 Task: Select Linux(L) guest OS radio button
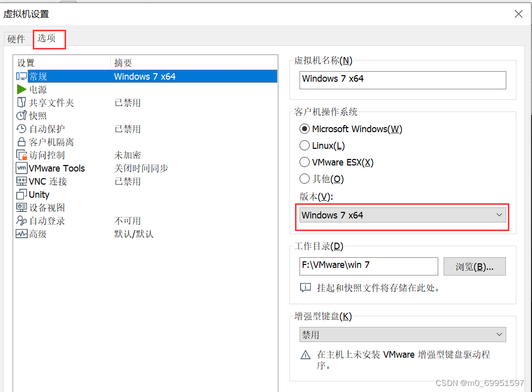click(x=305, y=146)
